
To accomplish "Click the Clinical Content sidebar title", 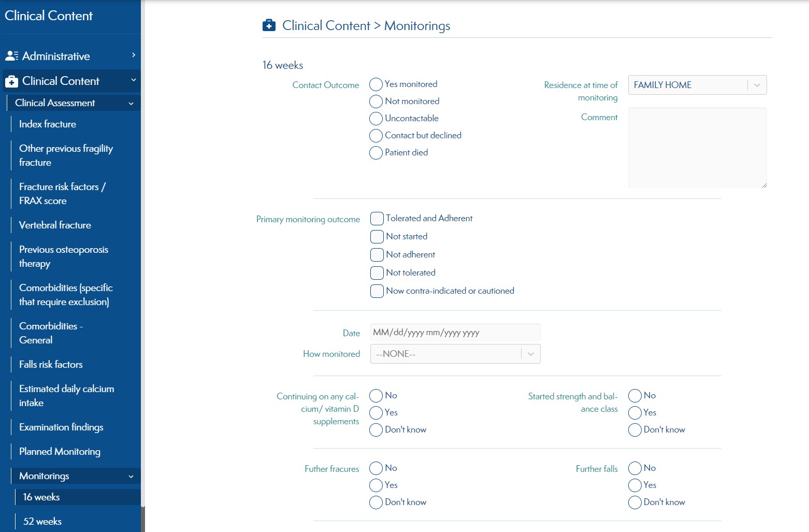I will pyautogui.click(x=49, y=16).
